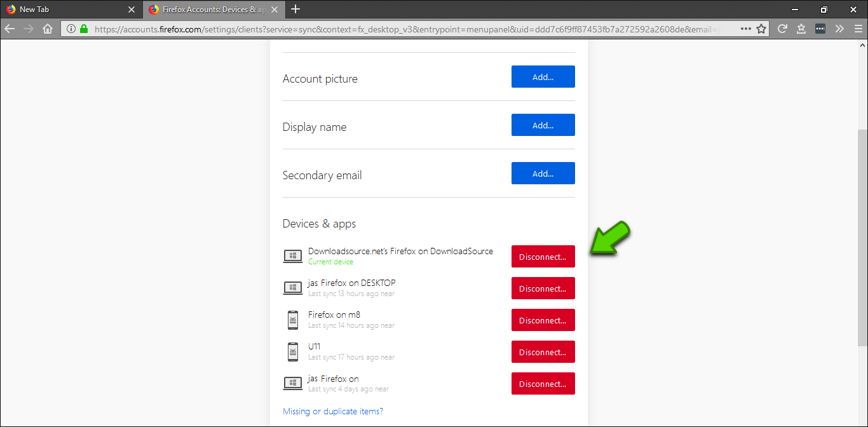Screen dimensions: 868x427
Task: Click the Secondary email label
Action: pos(322,175)
